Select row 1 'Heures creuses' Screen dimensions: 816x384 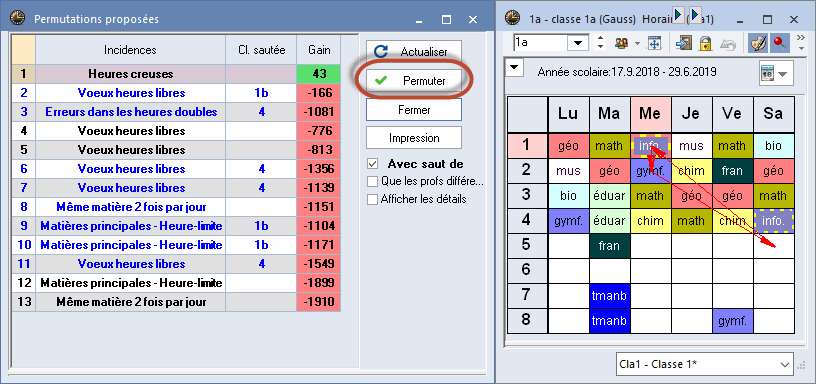[176, 74]
